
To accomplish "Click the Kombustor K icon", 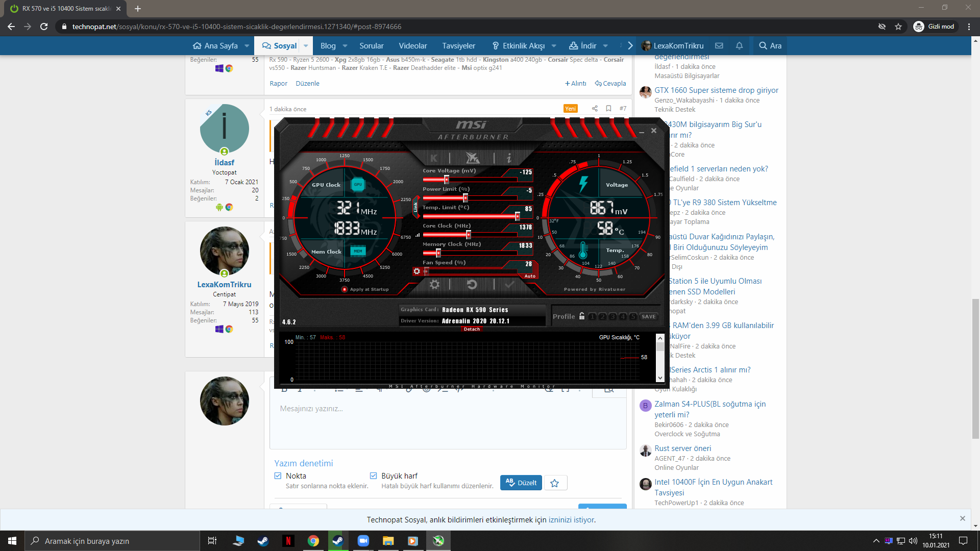I will (434, 158).
